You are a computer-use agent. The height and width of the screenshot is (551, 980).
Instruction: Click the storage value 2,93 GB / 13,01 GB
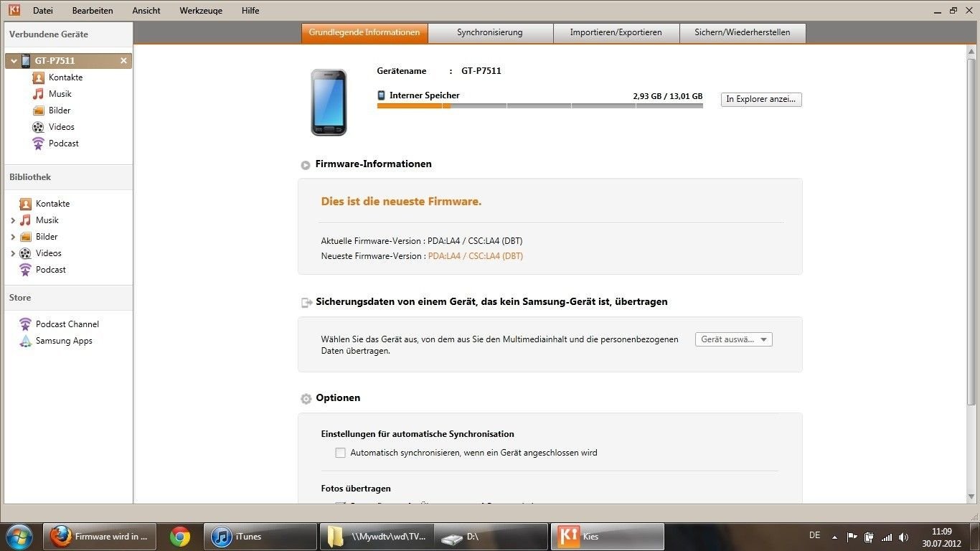(x=667, y=96)
